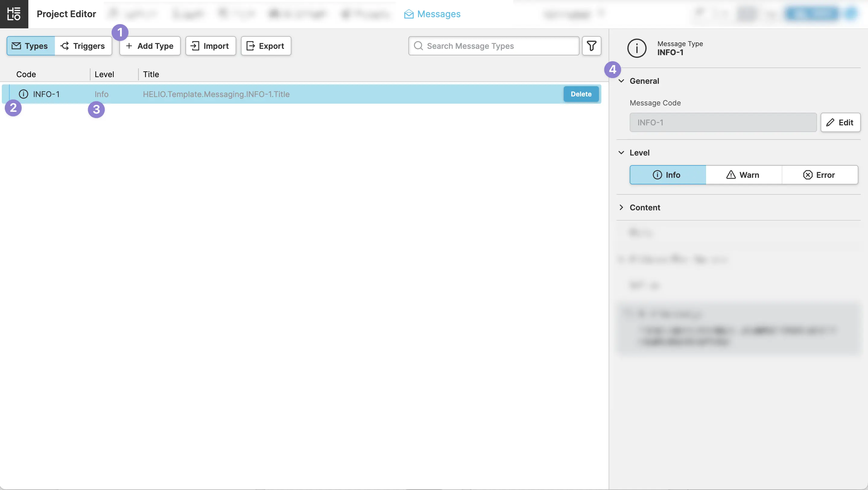Click the Edit button next to Message Code
Screen dimensions: 868x490
coord(840,122)
